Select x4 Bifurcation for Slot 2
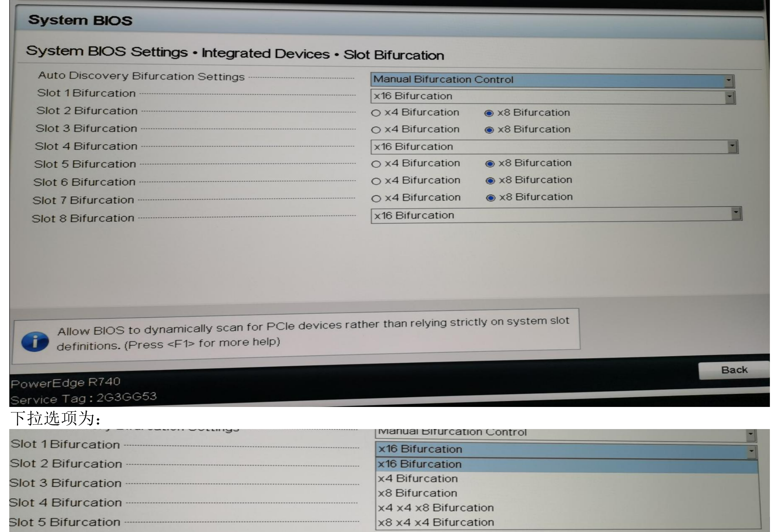771x532 pixels. pyautogui.click(x=376, y=113)
